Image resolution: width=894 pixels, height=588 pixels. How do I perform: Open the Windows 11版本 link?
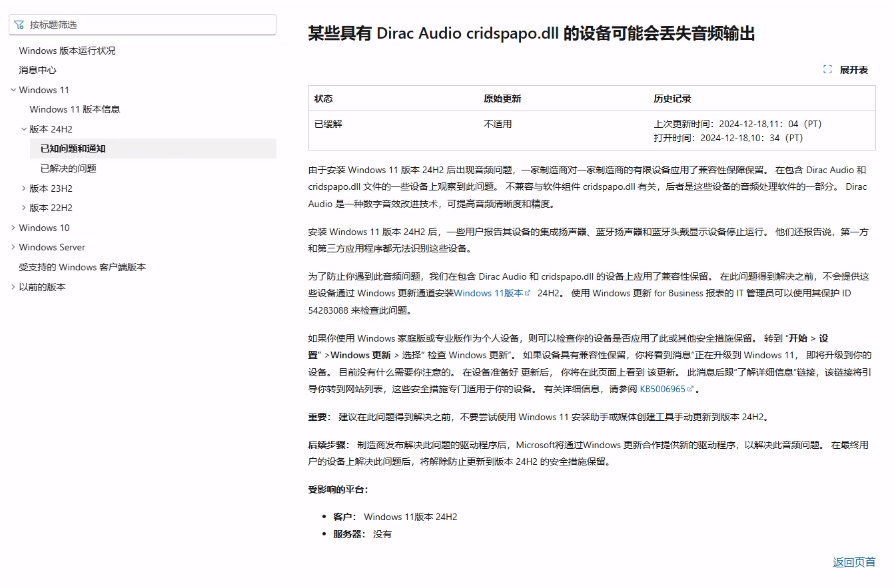point(488,293)
